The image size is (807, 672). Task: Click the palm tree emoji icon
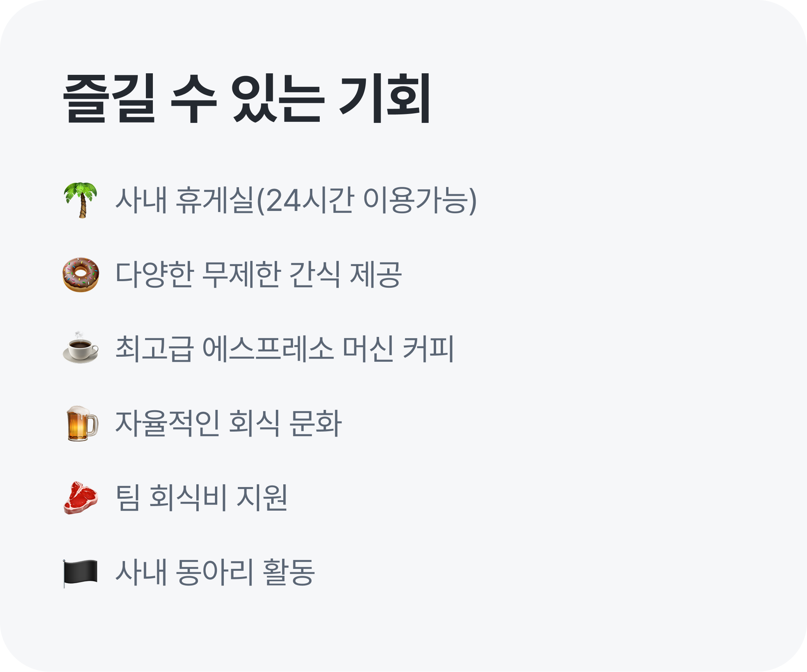tap(81, 200)
